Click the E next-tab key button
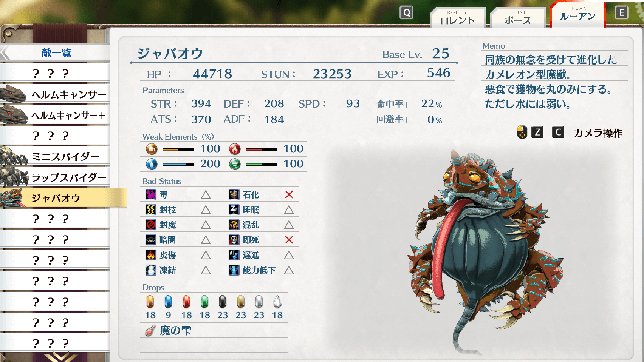644x362 pixels. (x=621, y=12)
